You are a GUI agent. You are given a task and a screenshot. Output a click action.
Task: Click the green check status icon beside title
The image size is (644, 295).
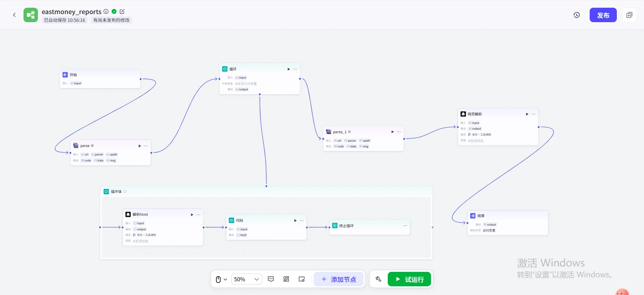(114, 11)
